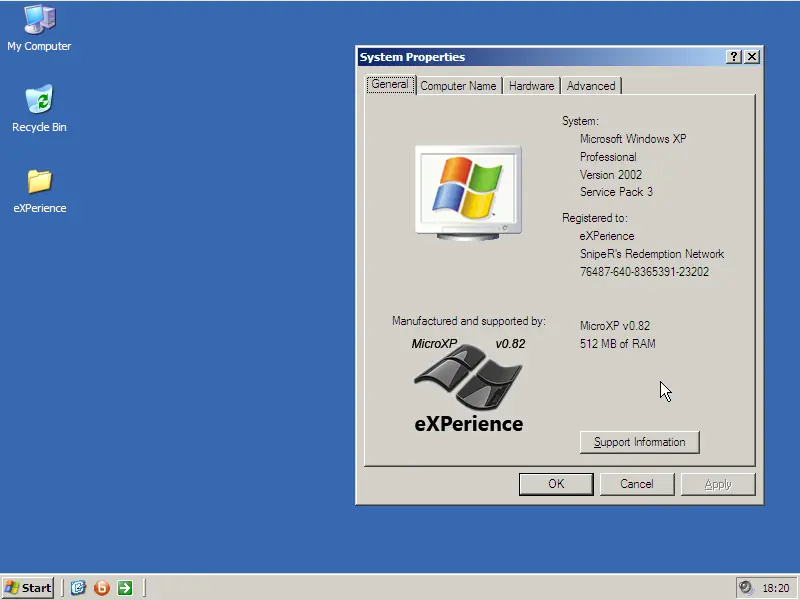Go to the Advanced tab
Viewport: 800px width, 600px height.
(591, 86)
